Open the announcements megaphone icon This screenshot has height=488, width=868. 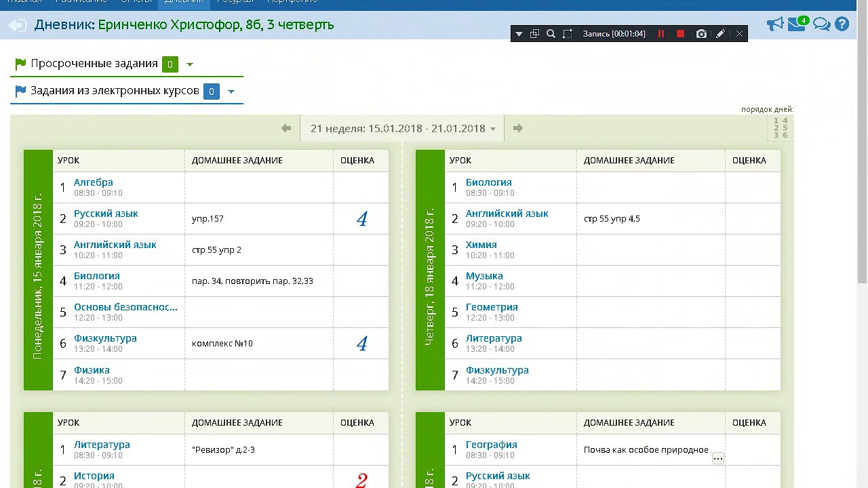(x=775, y=24)
